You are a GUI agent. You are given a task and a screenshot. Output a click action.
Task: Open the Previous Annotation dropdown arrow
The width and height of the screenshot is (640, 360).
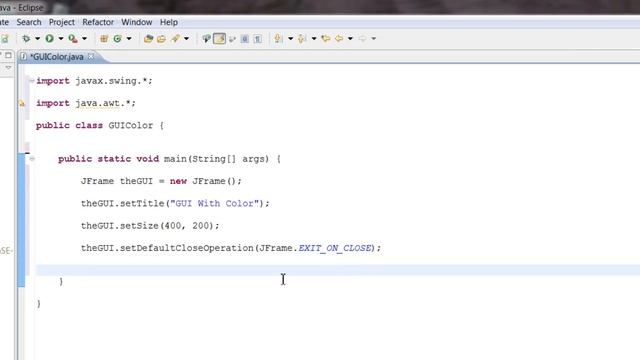[314, 39]
